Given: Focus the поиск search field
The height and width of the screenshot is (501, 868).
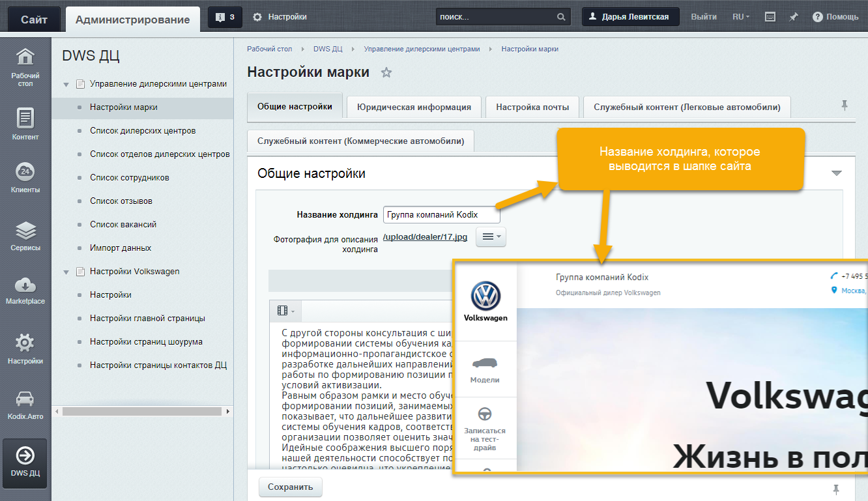Looking at the screenshot, I should tap(495, 17).
